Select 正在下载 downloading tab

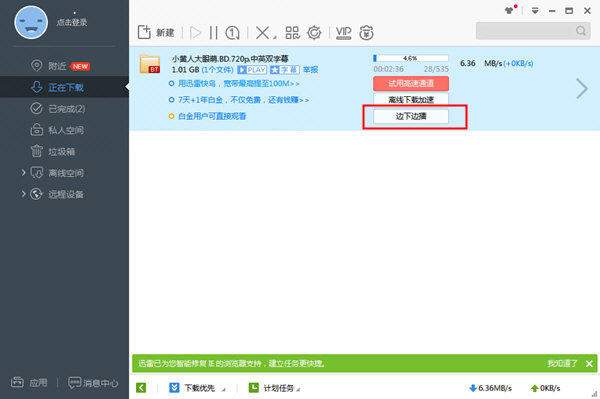(64, 87)
